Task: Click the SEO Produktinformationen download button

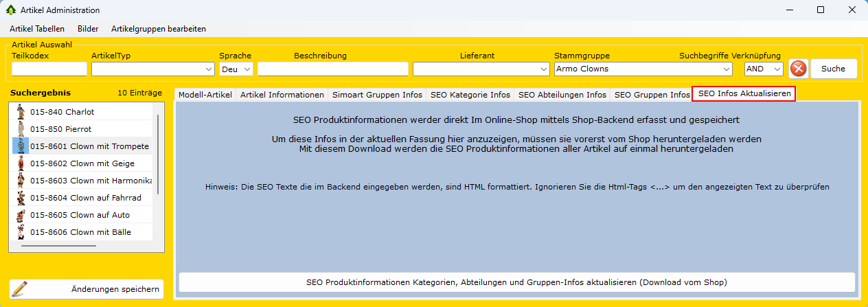Action: (516, 282)
